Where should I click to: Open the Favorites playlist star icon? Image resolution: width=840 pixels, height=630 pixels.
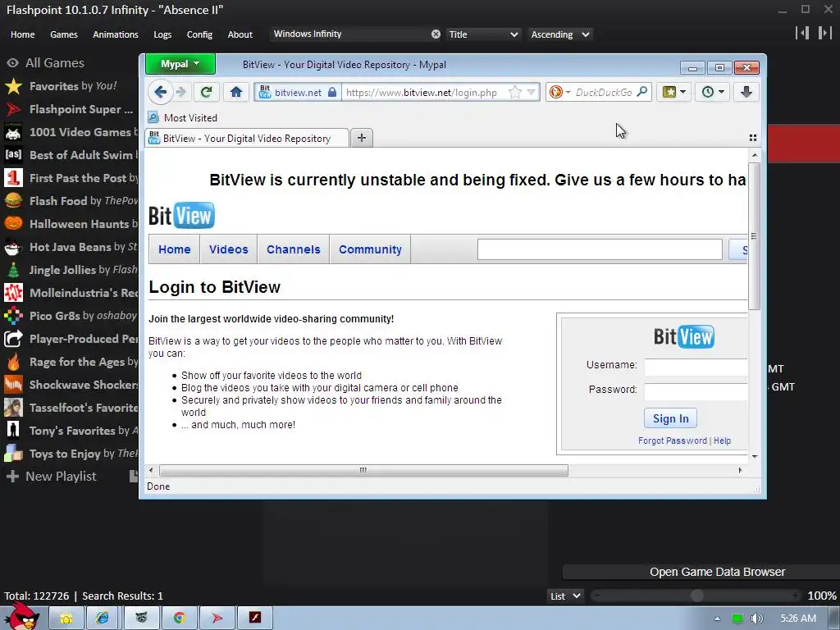[x=13, y=86]
